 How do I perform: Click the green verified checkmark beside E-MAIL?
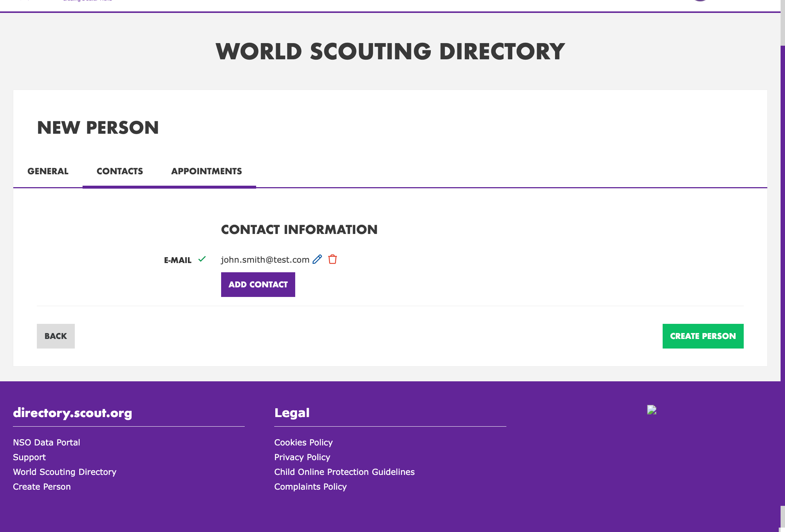pos(202,259)
